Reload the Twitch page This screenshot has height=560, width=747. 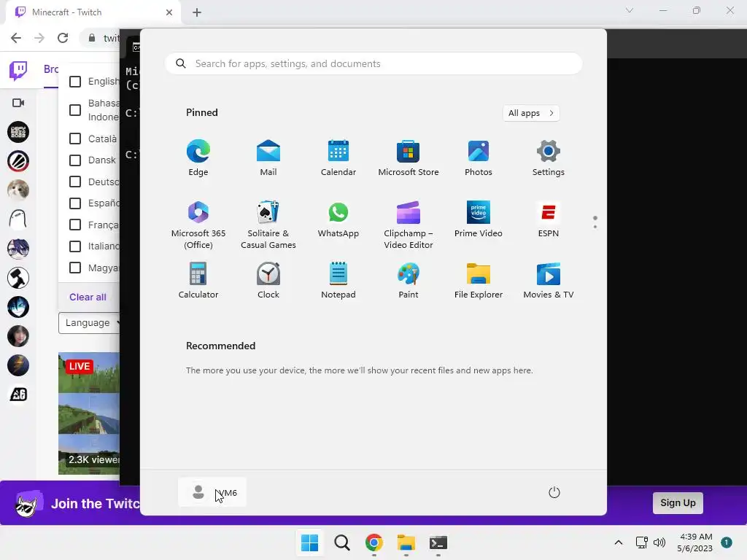click(63, 38)
